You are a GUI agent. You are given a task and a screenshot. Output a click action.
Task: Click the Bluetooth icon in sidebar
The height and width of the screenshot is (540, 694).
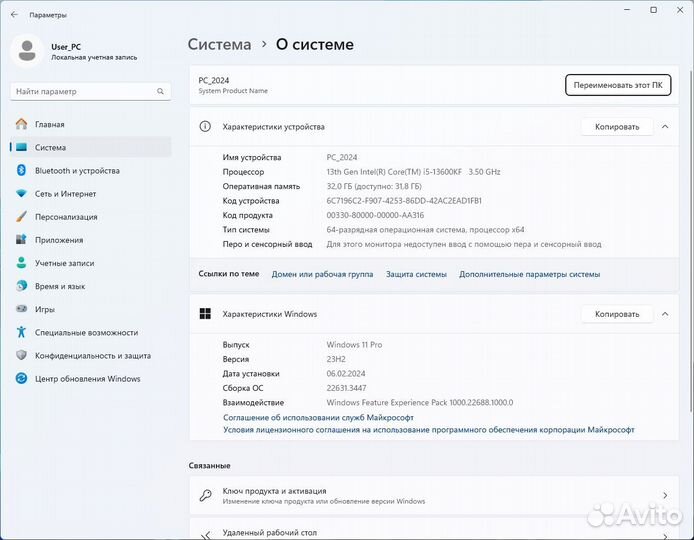pos(21,170)
